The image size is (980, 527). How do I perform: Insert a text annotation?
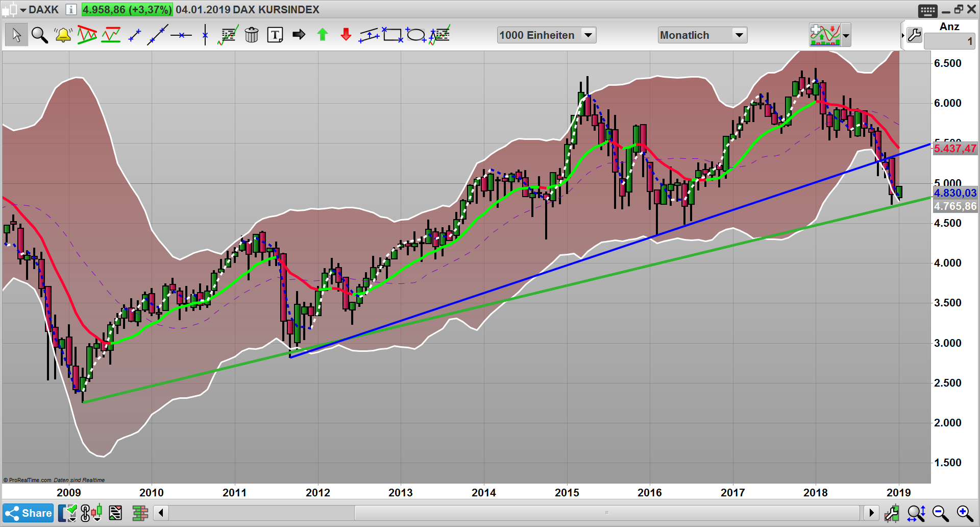tap(275, 35)
